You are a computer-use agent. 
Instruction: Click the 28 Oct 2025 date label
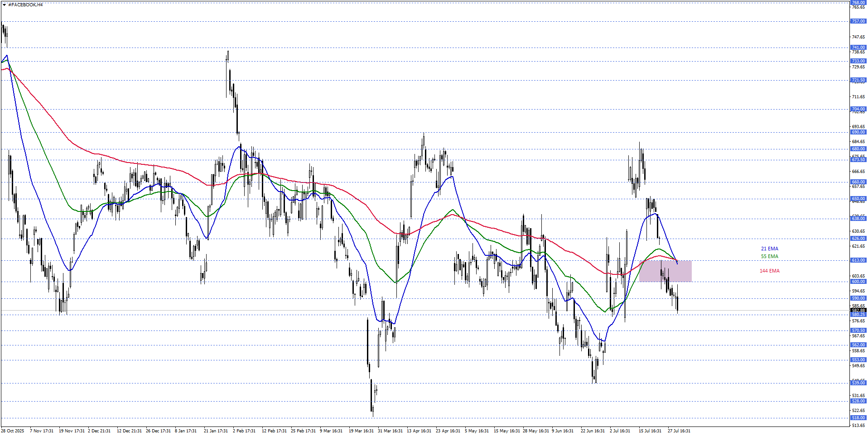coord(12,431)
